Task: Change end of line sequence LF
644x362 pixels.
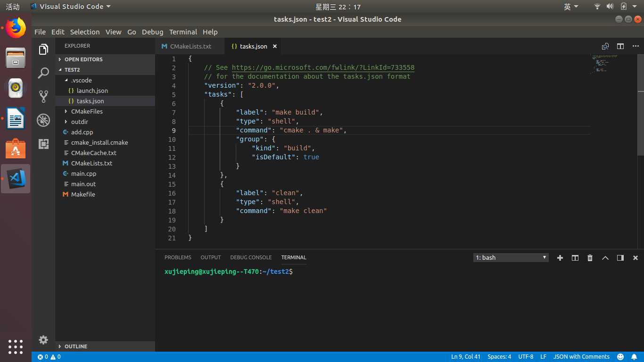Action: pyautogui.click(x=543, y=357)
